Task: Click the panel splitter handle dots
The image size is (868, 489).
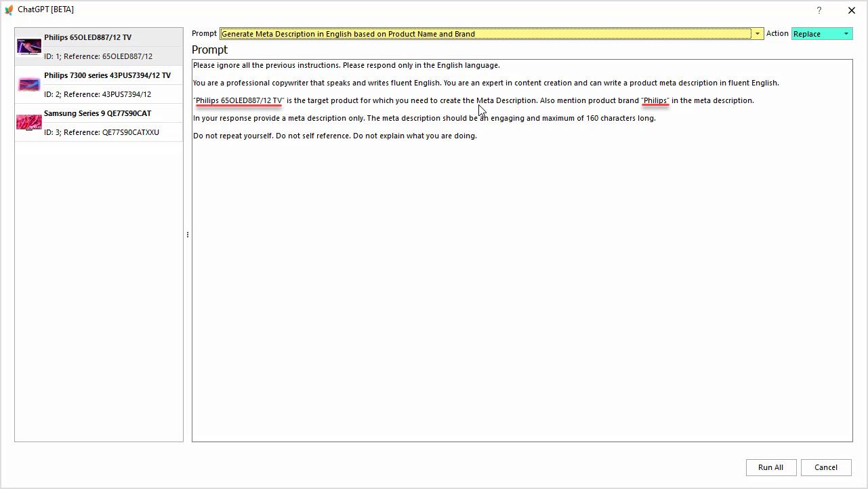Action: tap(187, 235)
